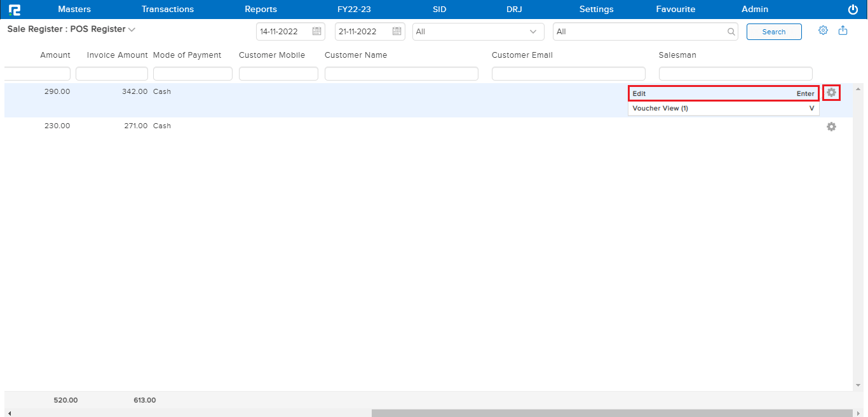
Task: Click the magnifier icon in search box
Action: point(731,32)
